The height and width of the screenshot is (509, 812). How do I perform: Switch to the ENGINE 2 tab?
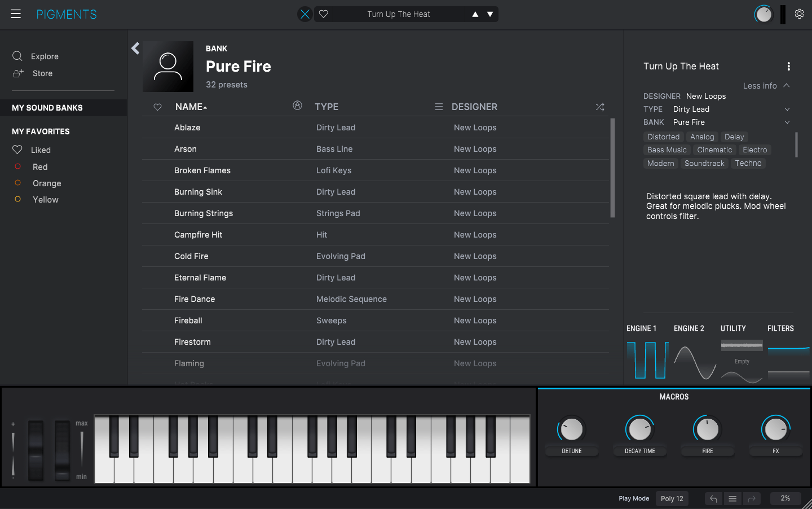[x=689, y=328]
